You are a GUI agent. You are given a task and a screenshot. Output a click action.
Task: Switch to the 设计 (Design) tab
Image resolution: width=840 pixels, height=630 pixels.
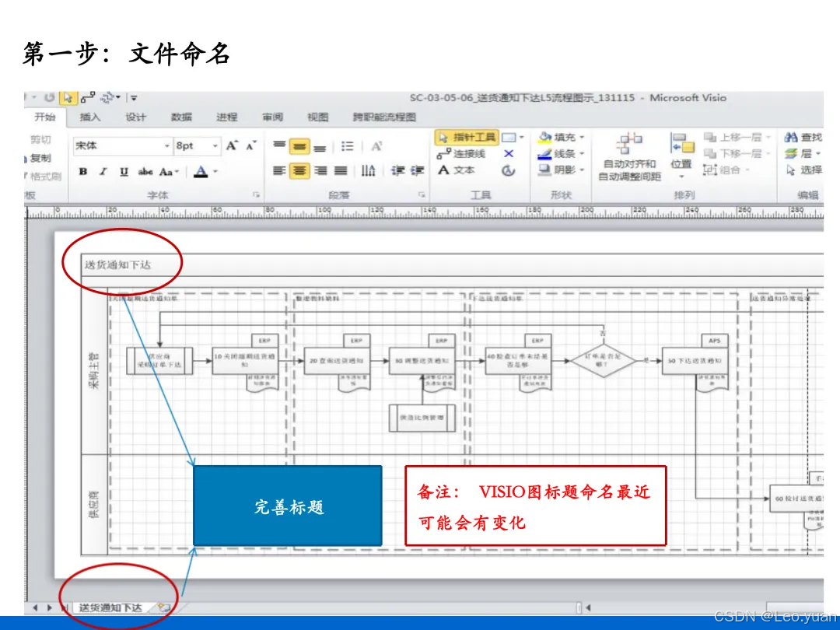135,117
